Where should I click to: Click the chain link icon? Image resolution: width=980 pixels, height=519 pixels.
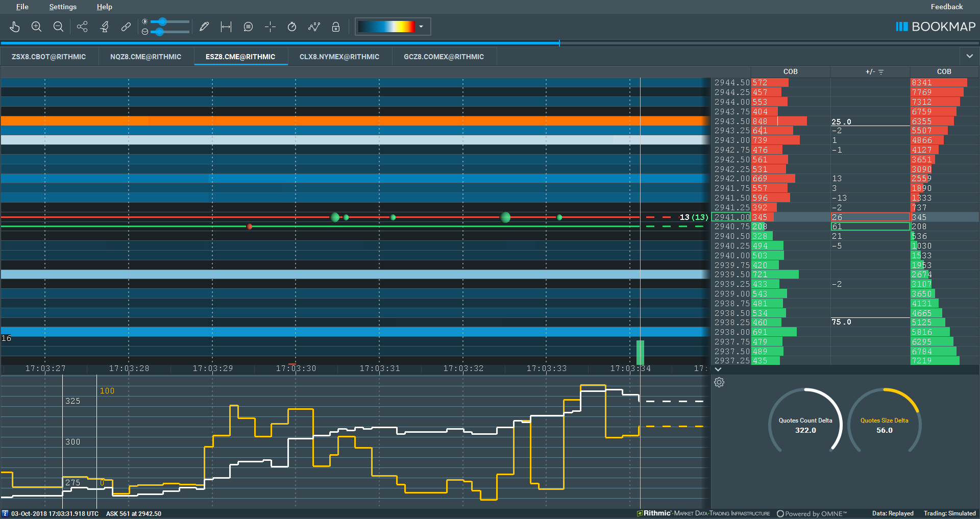126,27
